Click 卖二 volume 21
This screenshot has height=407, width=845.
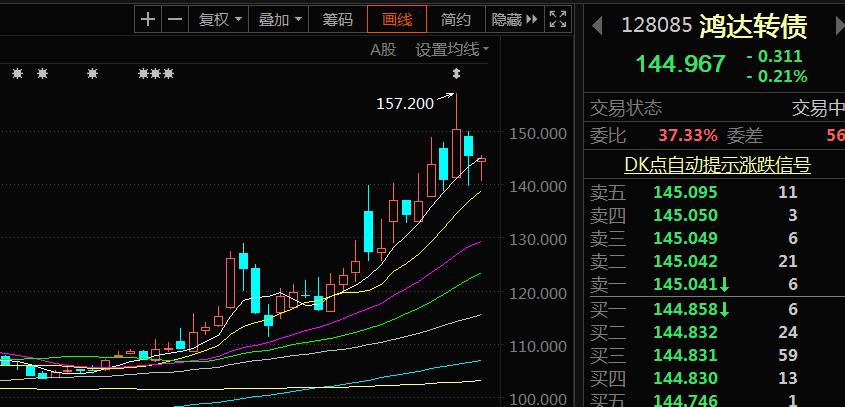point(787,261)
